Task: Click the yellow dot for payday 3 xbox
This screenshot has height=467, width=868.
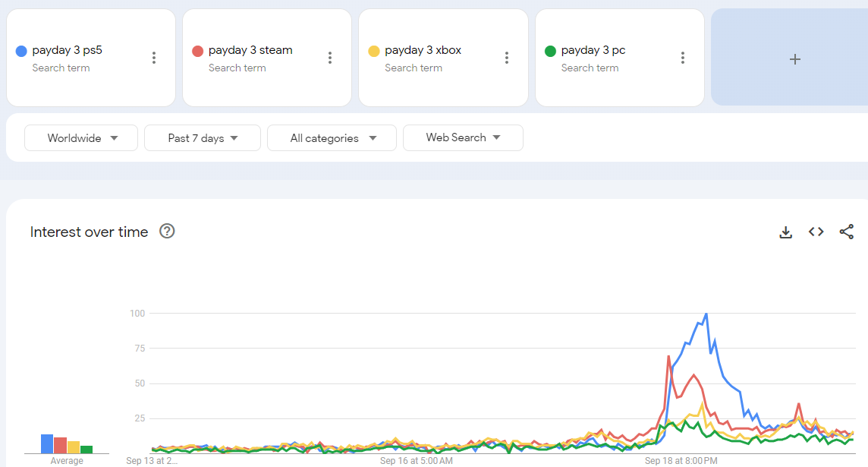Action: pyautogui.click(x=373, y=51)
